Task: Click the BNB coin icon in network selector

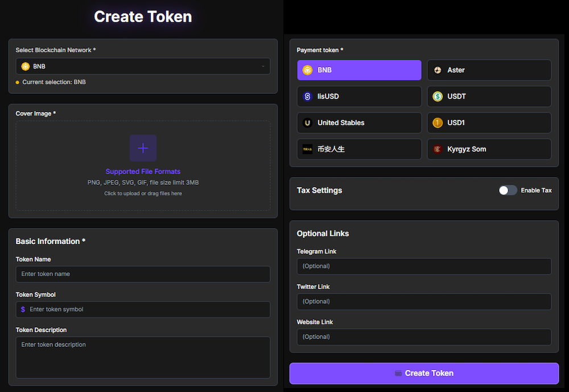Action: 26,66
